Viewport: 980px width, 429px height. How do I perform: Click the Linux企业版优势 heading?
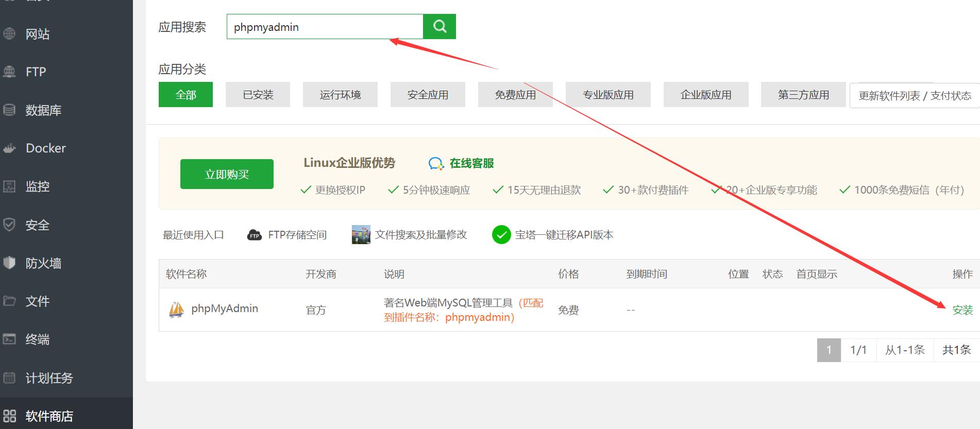349,163
